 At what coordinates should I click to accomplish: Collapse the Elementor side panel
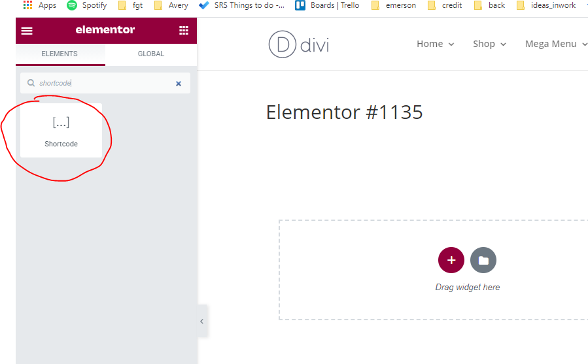coord(202,322)
